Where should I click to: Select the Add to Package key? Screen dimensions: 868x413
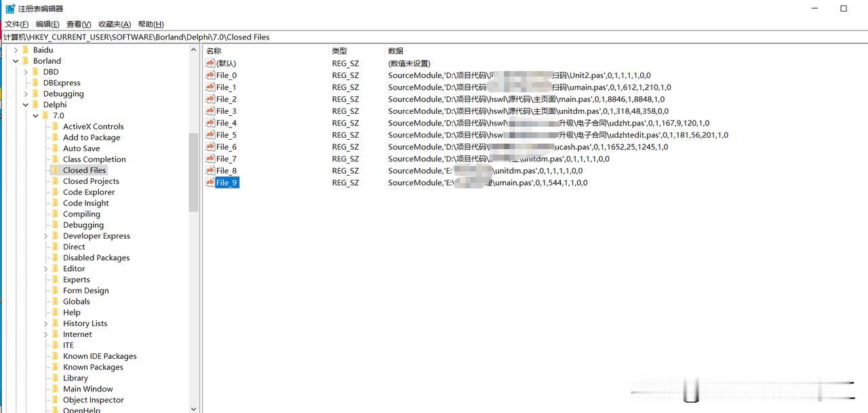tap(92, 137)
